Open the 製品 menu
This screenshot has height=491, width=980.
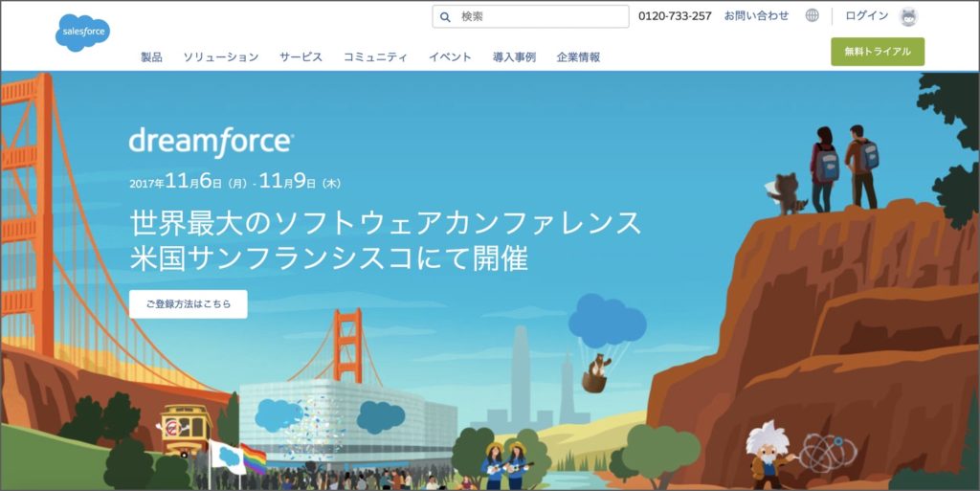coord(151,56)
